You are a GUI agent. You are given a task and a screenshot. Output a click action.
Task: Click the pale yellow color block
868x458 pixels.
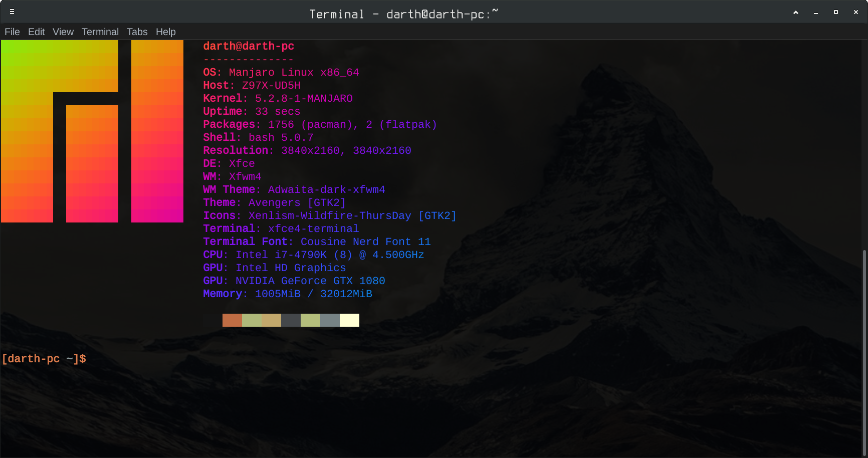(x=349, y=320)
